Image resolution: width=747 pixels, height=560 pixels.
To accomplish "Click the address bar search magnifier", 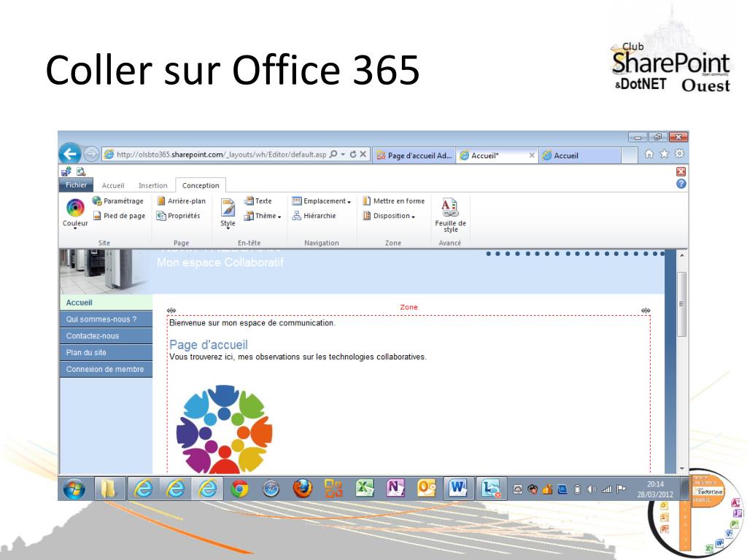I will 333,155.
